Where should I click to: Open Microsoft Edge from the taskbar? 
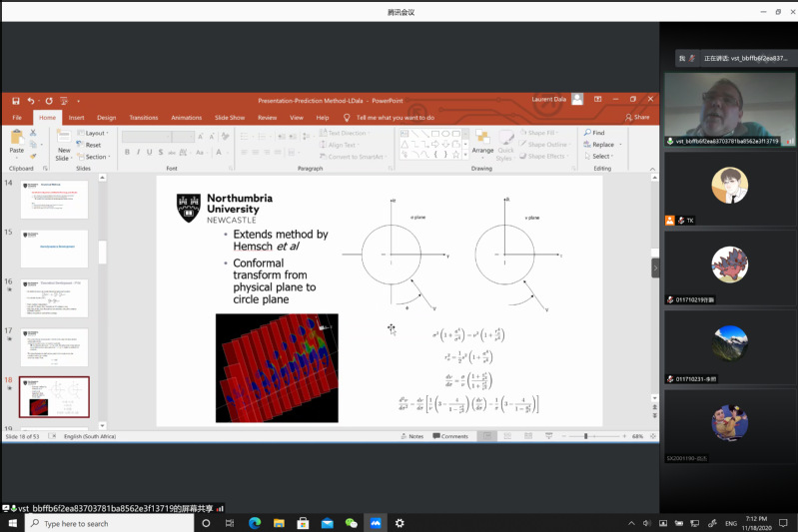(255, 523)
